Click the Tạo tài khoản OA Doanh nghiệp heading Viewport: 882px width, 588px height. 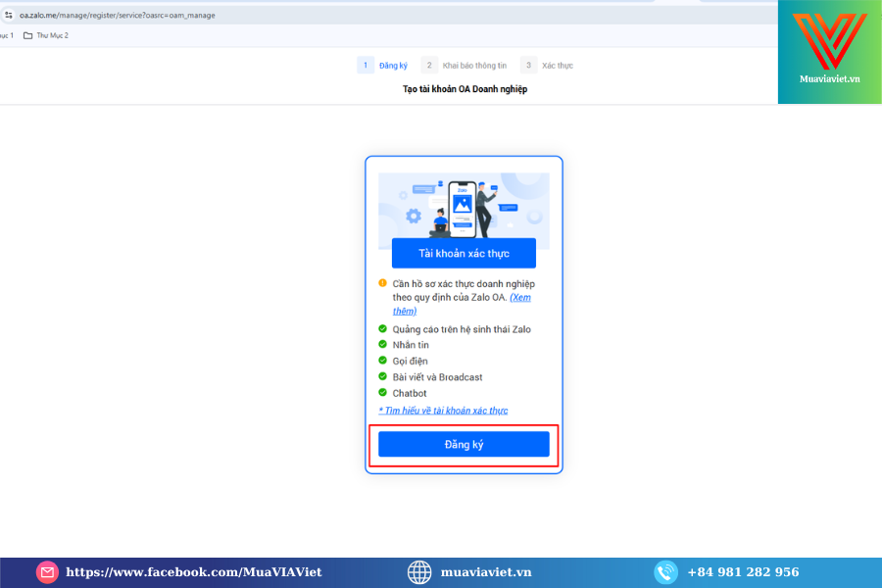pos(465,89)
